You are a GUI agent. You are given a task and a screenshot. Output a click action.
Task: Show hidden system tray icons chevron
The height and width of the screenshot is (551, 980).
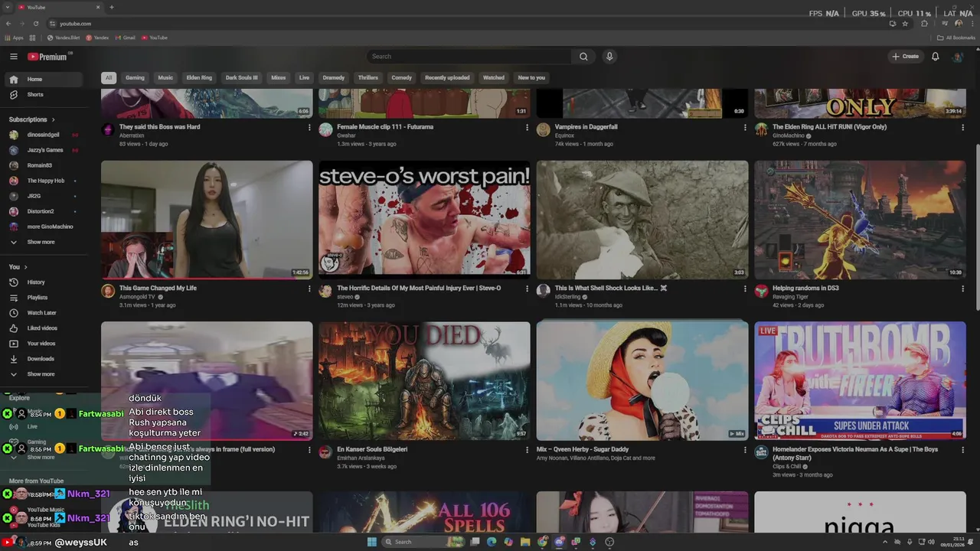(886, 542)
